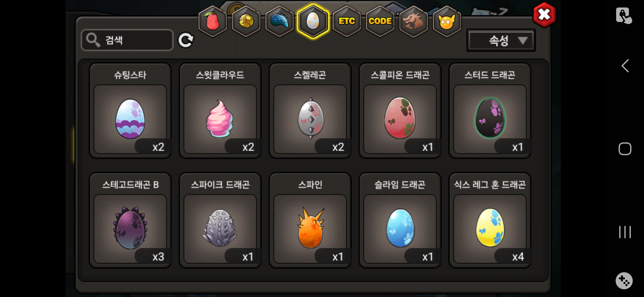Open the dragon head category icon

[x=413, y=21]
